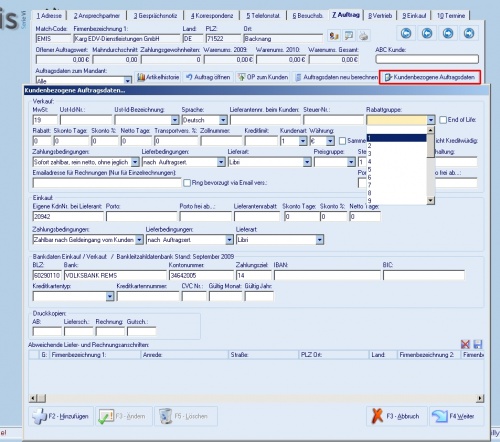Open Verkauf Zahlungsbedingungen dropdown (Sofort zahlbar)

click(135, 162)
